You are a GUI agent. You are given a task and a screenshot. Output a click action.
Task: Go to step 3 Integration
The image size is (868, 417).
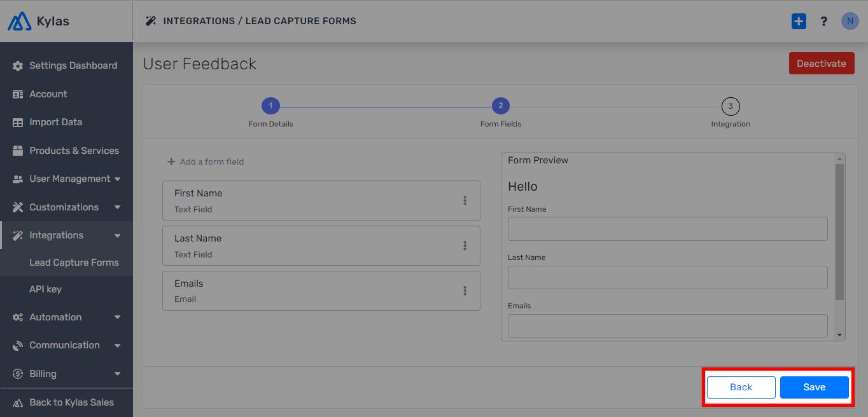coord(731,106)
